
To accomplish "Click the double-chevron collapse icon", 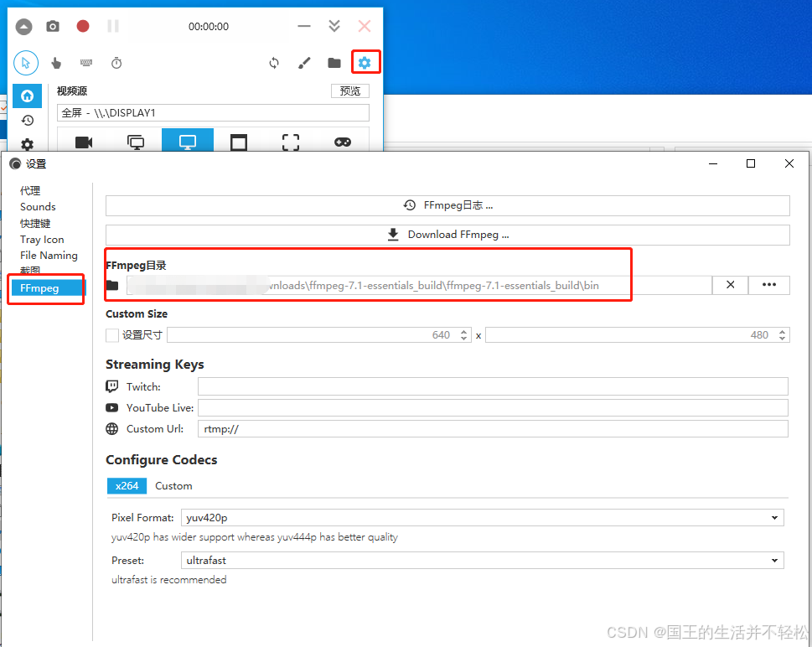I will [x=334, y=26].
